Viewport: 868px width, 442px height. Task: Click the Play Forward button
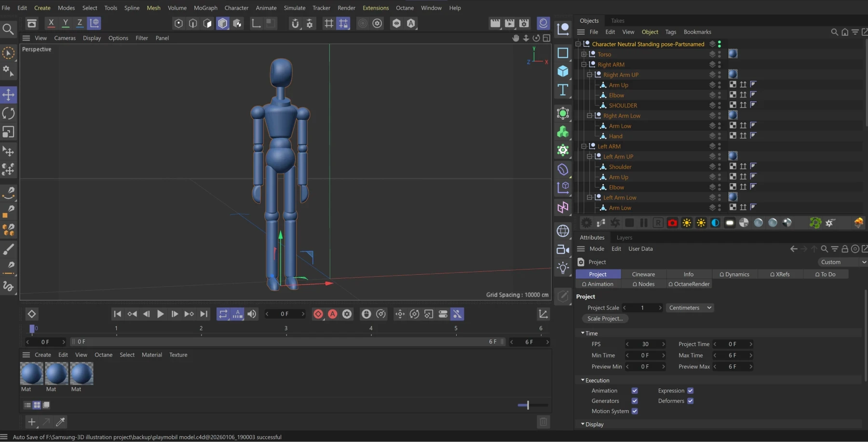coord(161,314)
